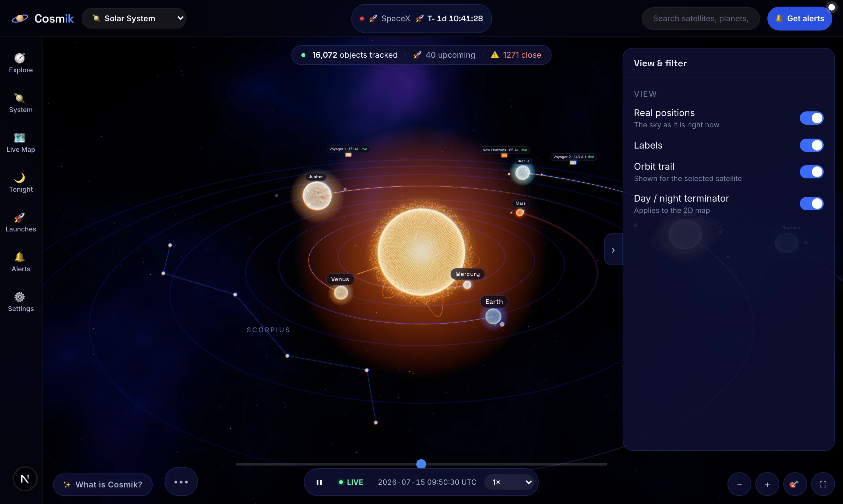The width and height of the screenshot is (843, 504).
Task: Select the Voyager 1 spacecraft marker
Action: [348, 155]
